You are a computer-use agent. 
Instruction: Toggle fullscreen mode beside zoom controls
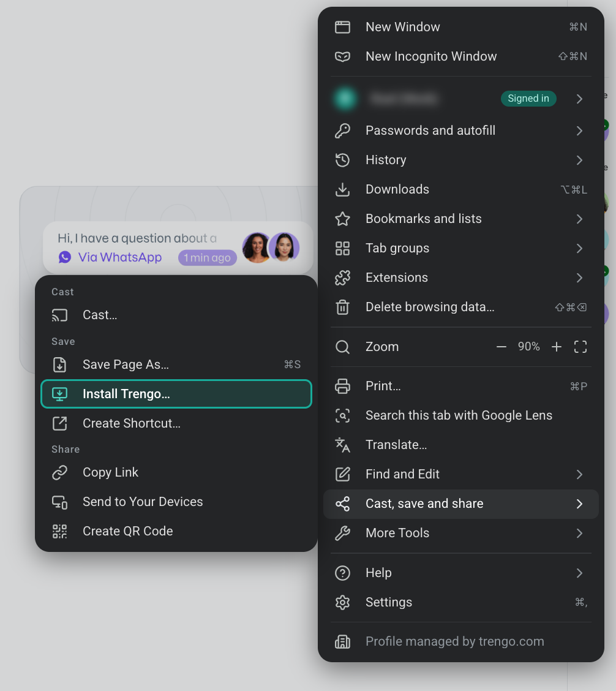(x=580, y=347)
